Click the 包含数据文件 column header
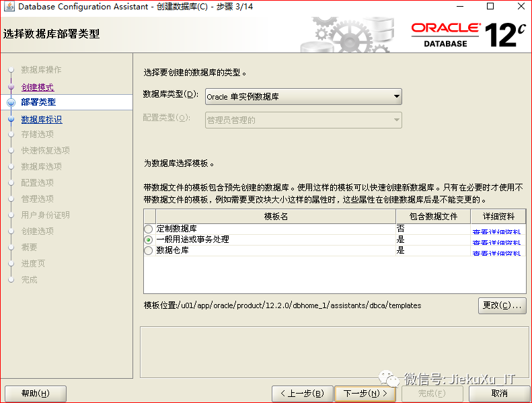532x403 pixels. [x=433, y=216]
